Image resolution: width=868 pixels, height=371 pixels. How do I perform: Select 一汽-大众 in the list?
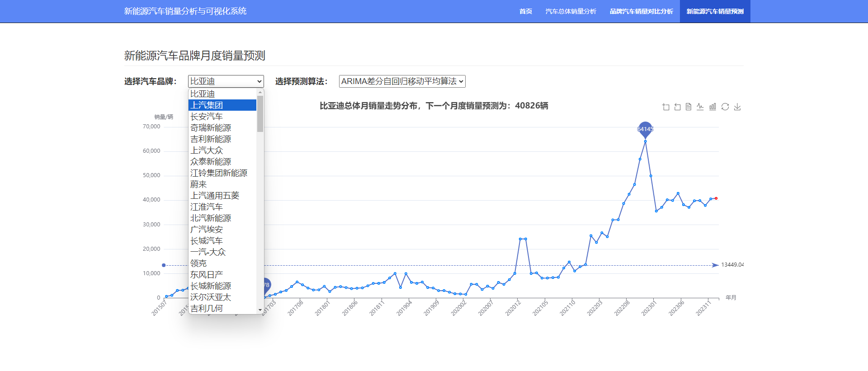point(222,252)
